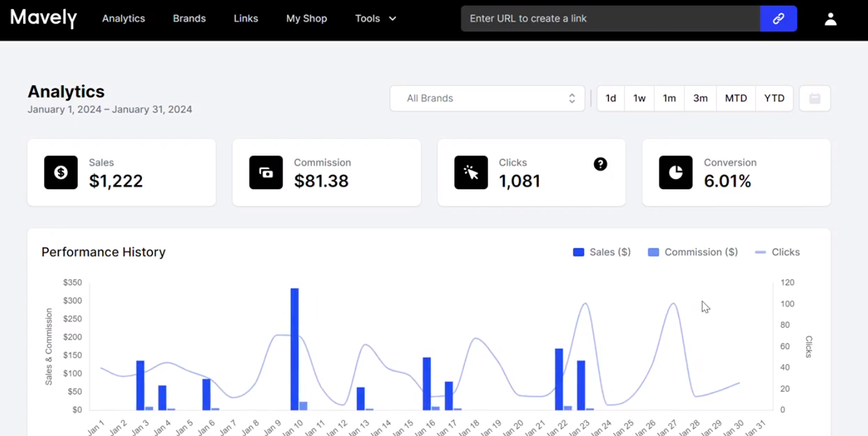
Task: Click the Enter URL to create a link field
Action: (x=610, y=18)
